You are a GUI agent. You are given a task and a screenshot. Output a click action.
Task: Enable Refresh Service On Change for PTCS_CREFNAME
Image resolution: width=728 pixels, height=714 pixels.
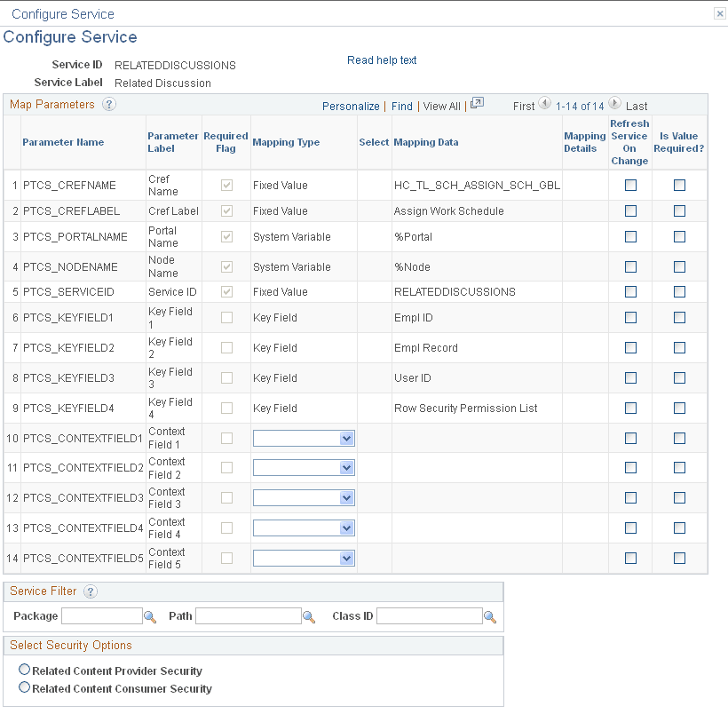(630, 185)
